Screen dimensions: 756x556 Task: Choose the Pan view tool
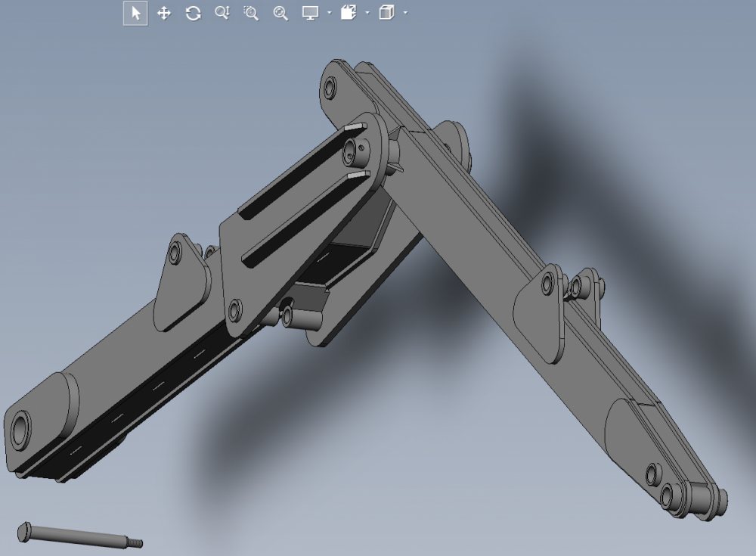(x=164, y=13)
